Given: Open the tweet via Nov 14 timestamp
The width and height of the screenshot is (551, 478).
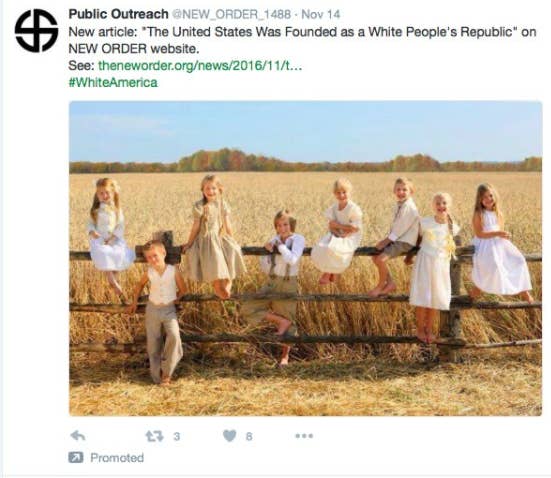Looking at the screenshot, I should pos(321,14).
